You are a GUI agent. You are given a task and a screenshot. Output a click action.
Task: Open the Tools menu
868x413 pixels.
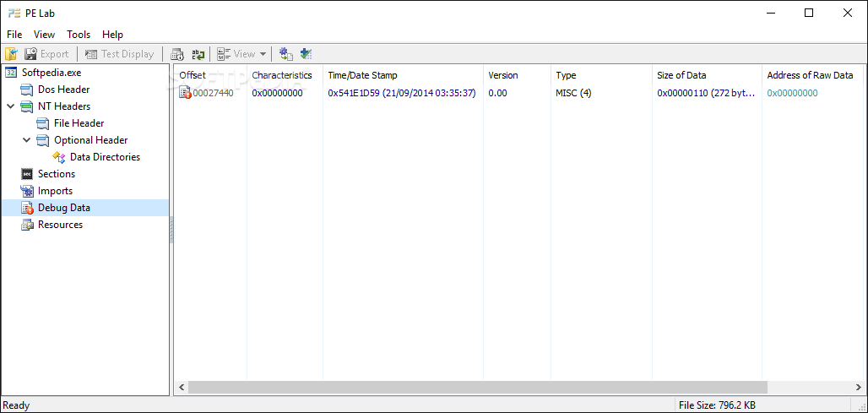tap(79, 35)
